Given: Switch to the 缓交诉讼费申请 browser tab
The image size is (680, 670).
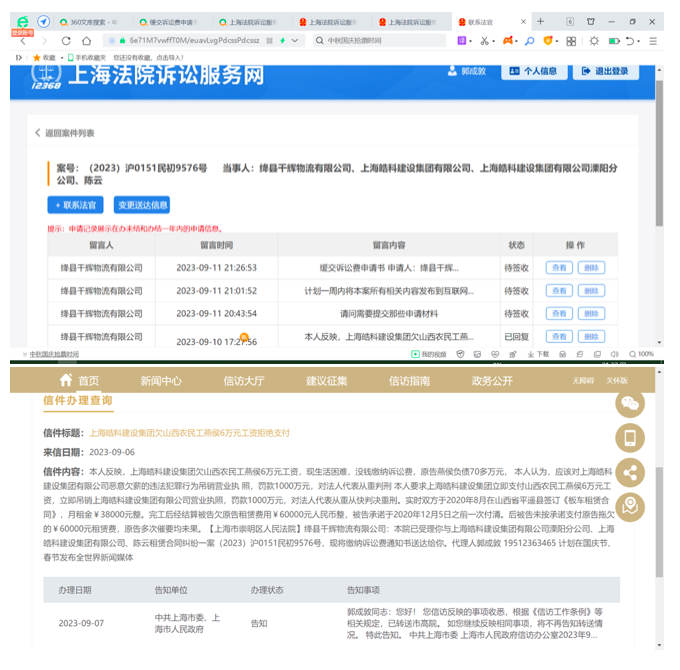Looking at the screenshot, I should 170,21.
